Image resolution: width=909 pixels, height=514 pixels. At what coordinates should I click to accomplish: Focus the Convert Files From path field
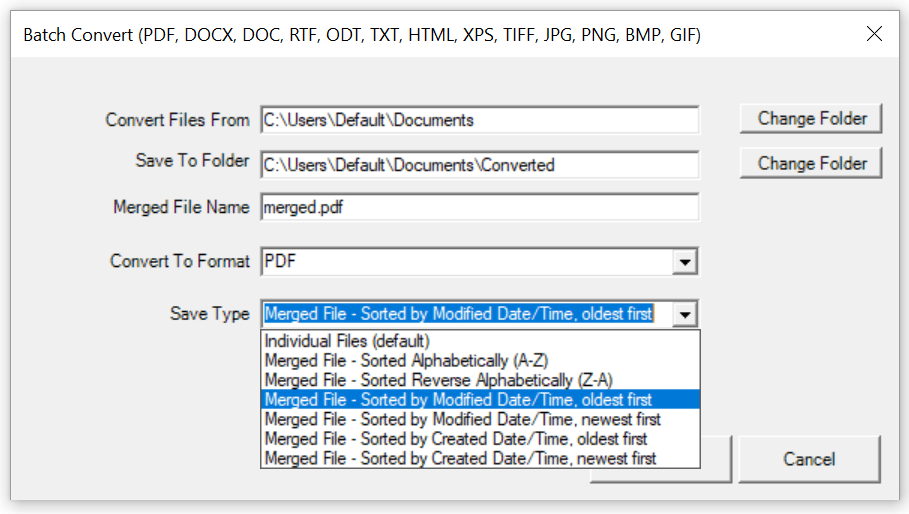479,120
